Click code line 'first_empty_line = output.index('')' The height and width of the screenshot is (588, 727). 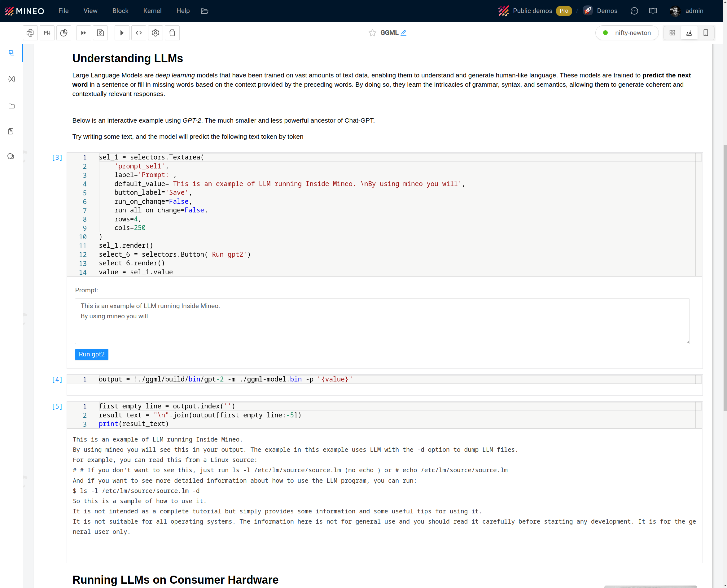167,406
